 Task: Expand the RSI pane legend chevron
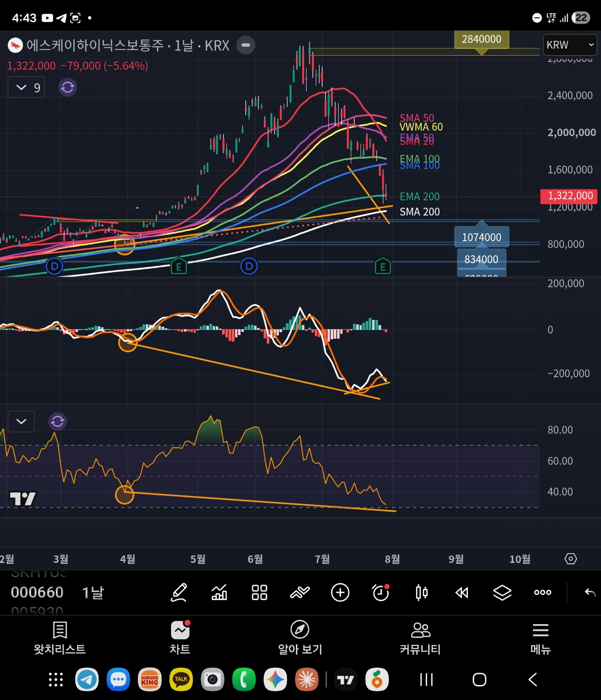pyautogui.click(x=21, y=421)
